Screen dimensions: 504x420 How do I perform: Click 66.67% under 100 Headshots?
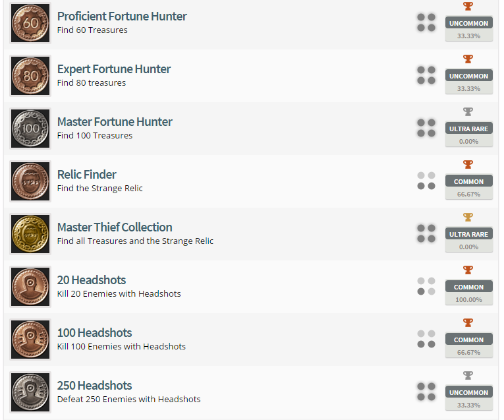468,352
